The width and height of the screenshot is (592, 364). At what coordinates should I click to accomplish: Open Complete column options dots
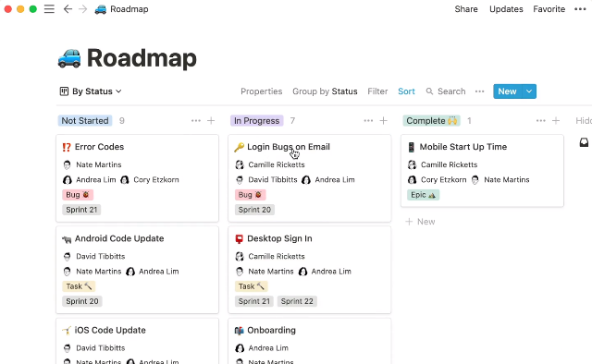point(540,121)
